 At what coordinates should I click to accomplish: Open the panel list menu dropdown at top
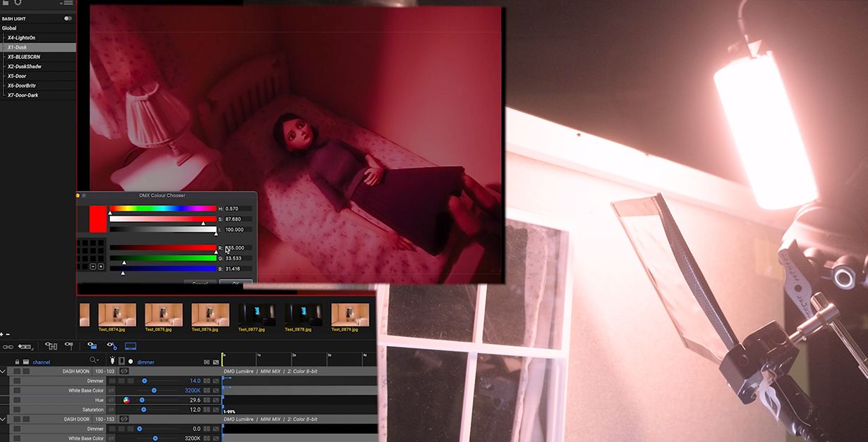tap(66, 3)
